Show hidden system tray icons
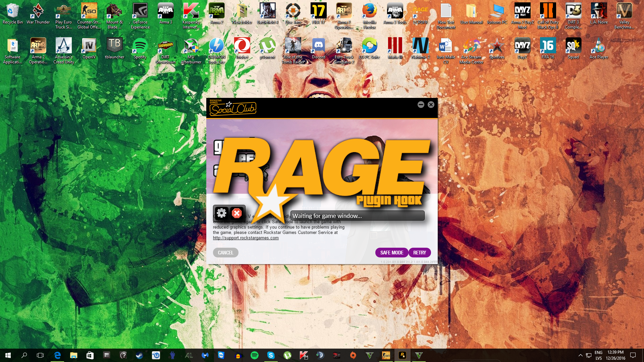The height and width of the screenshot is (362, 644). click(x=580, y=355)
